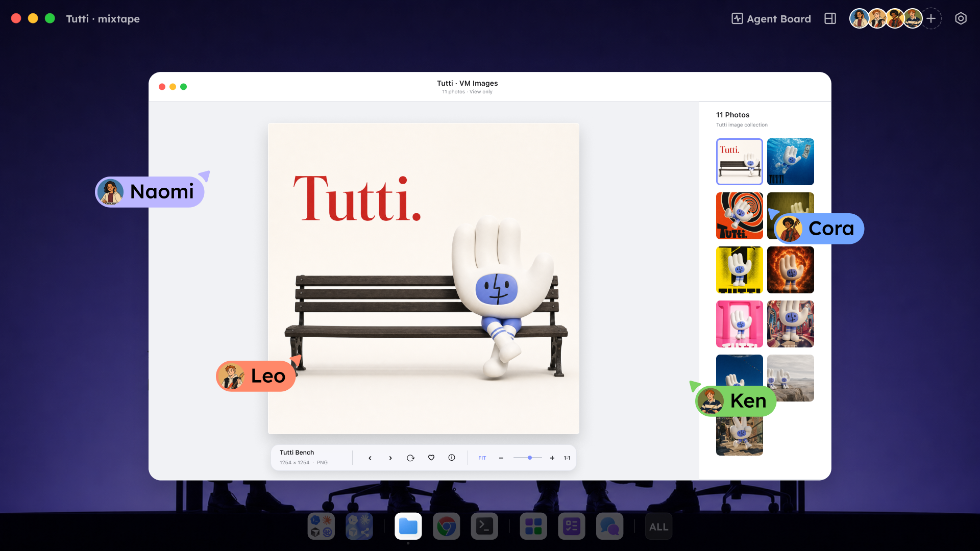Select the fiery Tutti thumbnail

pyautogui.click(x=791, y=270)
